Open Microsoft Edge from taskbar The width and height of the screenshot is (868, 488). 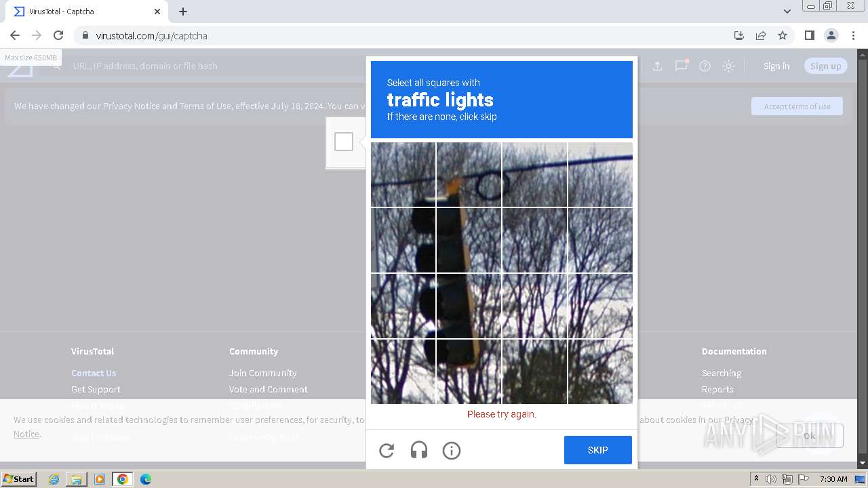(x=145, y=479)
